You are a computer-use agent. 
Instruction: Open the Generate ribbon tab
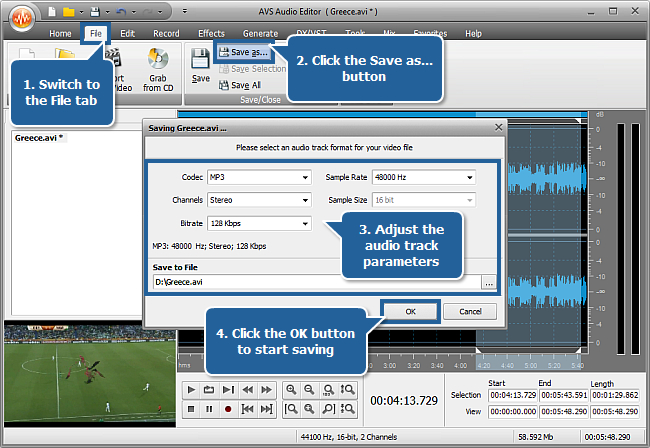[x=260, y=34]
